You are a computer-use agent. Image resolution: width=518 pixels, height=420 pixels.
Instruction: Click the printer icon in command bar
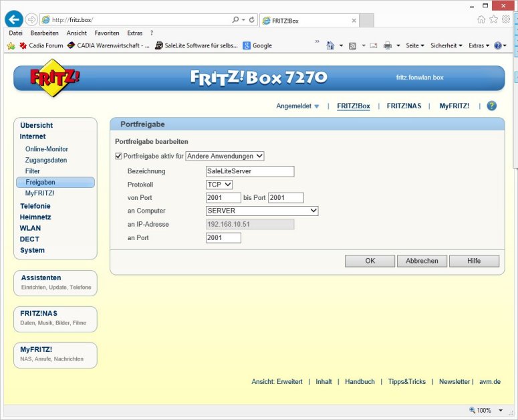click(388, 45)
